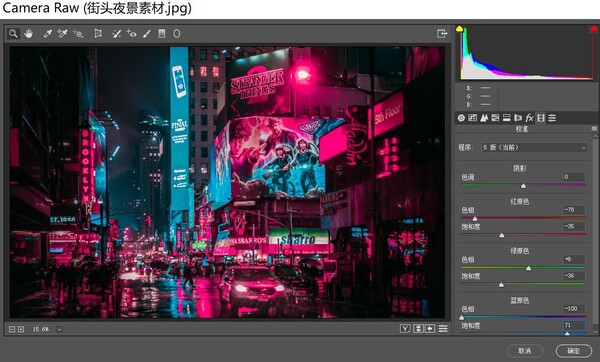Image resolution: width=600 pixels, height=362 pixels.
Task: Toggle the highlight clipping warning triangle
Action: click(x=593, y=29)
